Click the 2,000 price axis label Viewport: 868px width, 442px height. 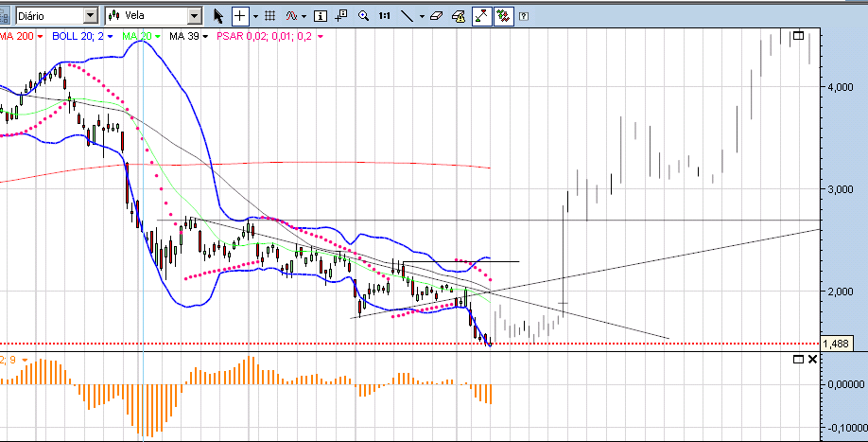[842, 292]
